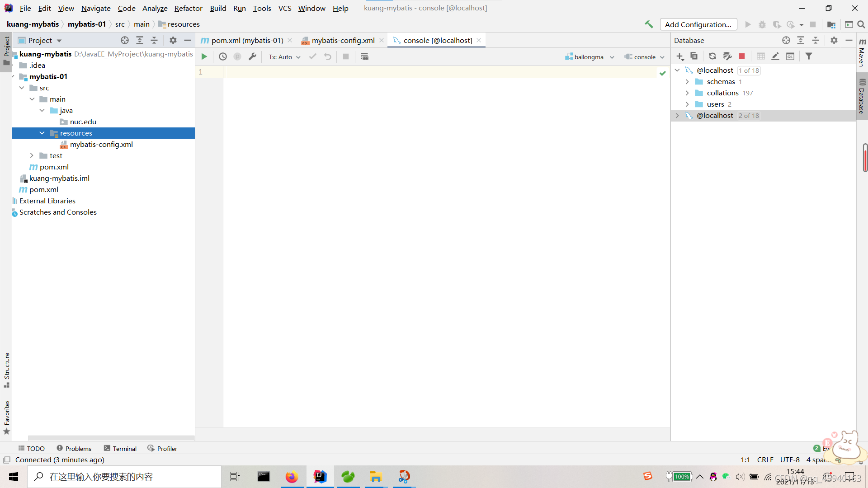
Task: Expand the schemas node in Database tree
Action: click(687, 81)
